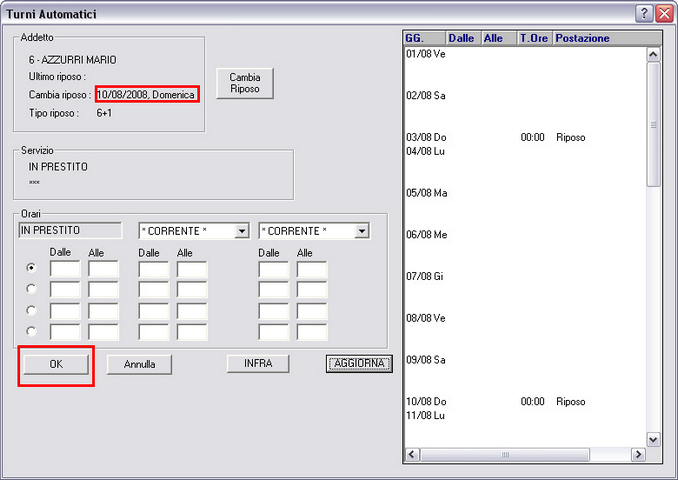Click the list's scroll left arrow

click(x=411, y=454)
